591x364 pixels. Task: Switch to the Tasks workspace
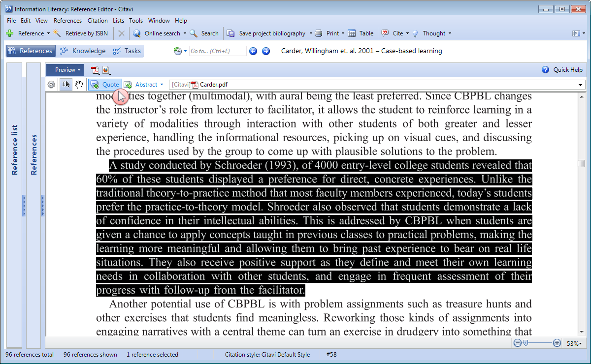coord(127,51)
